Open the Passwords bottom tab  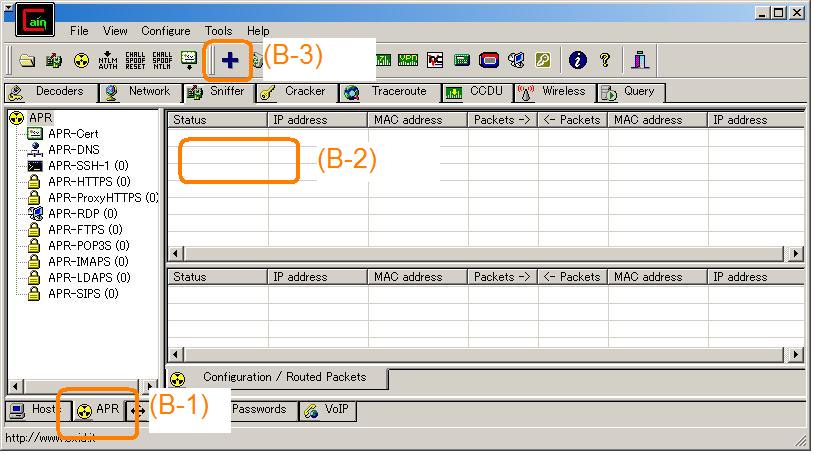click(x=259, y=410)
